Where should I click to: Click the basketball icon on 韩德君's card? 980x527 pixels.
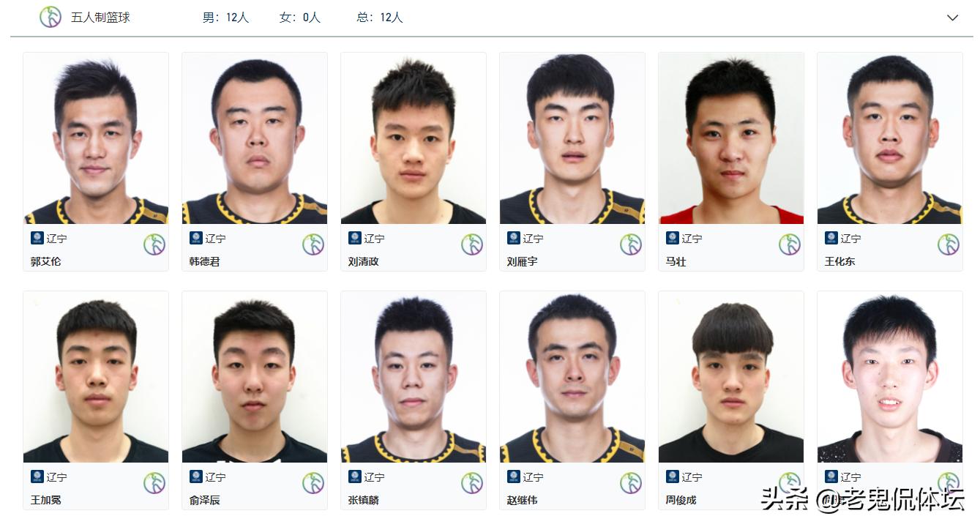313,244
